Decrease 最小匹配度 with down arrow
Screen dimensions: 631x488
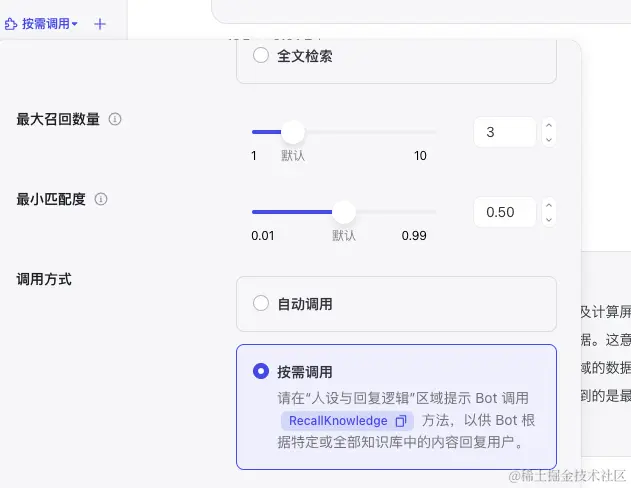tap(548, 219)
